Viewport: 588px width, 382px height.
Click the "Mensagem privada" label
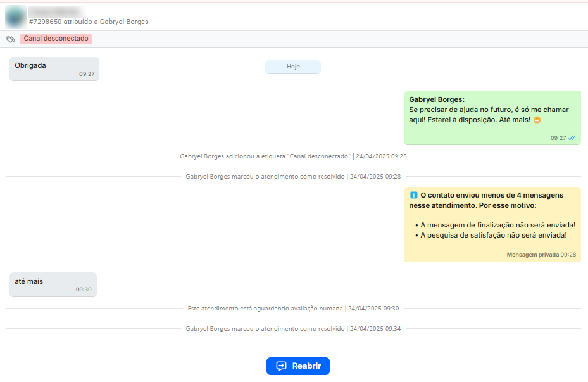coord(532,255)
